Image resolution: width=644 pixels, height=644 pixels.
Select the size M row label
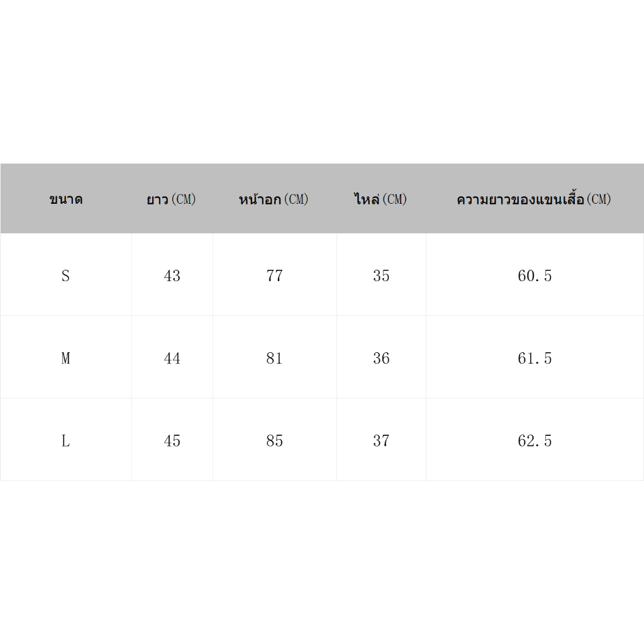[x=65, y=358]
